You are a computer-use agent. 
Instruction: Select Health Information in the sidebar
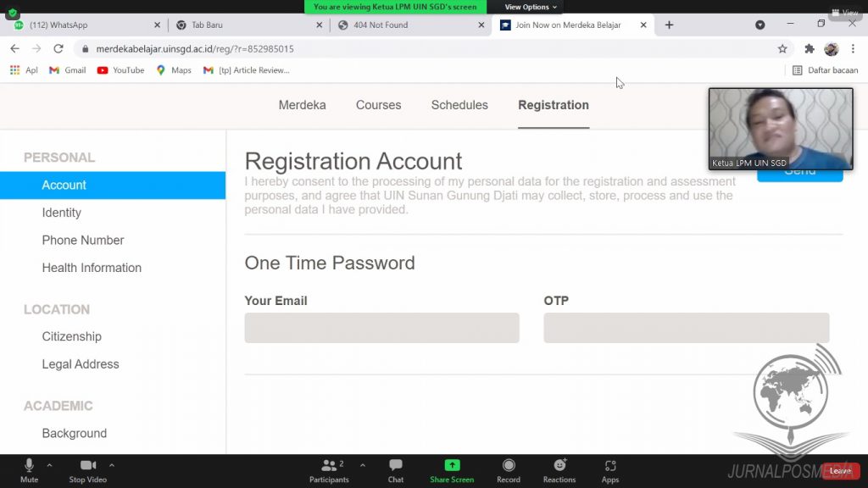pos(92,268)
